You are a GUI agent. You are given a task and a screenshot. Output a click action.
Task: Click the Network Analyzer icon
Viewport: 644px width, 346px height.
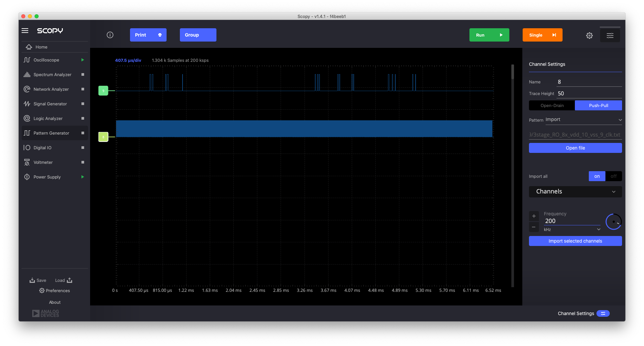tap(27, 89)
